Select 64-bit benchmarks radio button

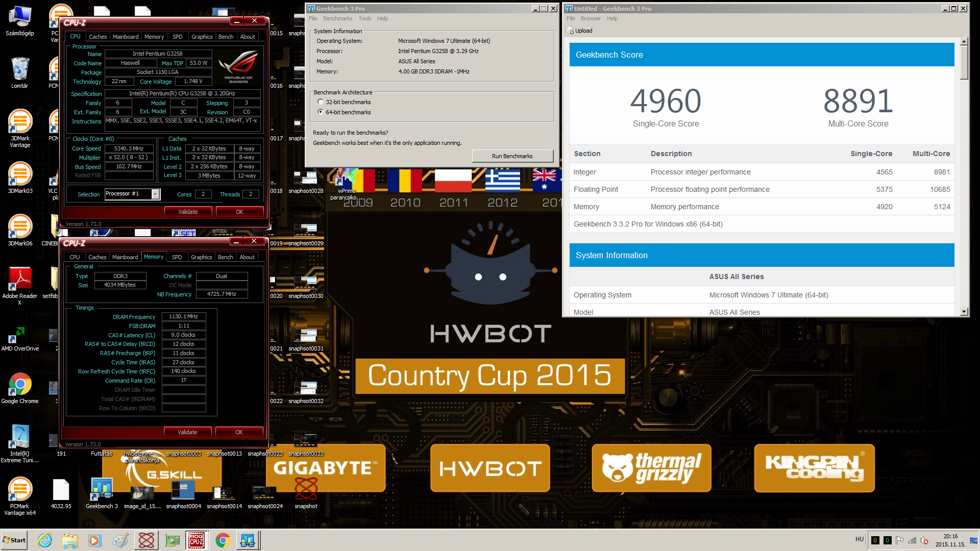pyautogui.click(x=321, y=112)
